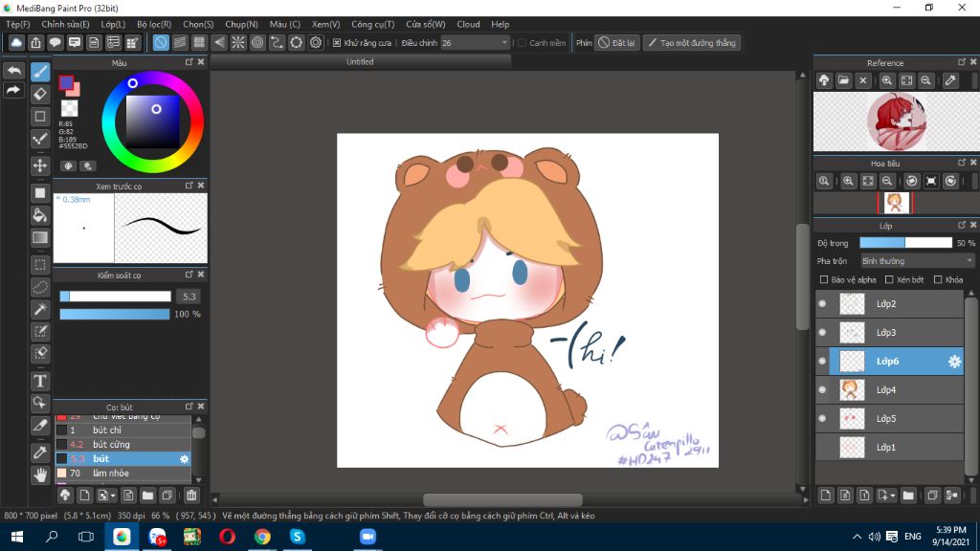Open Chrome from the taskbar
Image resolution: width=980 pixels, height=551 pixels.
(x=262, y=537)
